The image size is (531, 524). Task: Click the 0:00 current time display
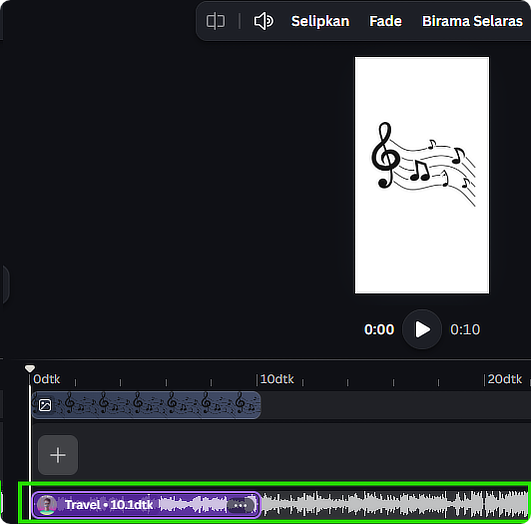coord(379,329)
